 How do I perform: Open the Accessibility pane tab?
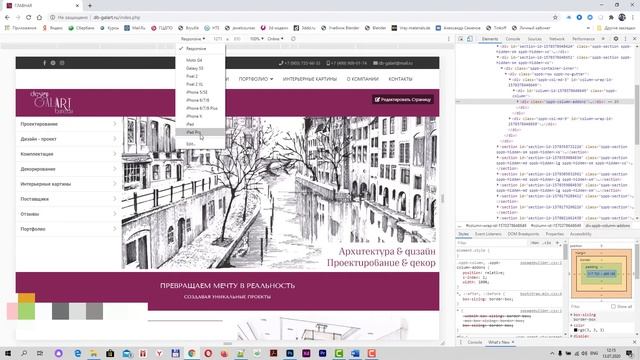(x=580, y=234)
